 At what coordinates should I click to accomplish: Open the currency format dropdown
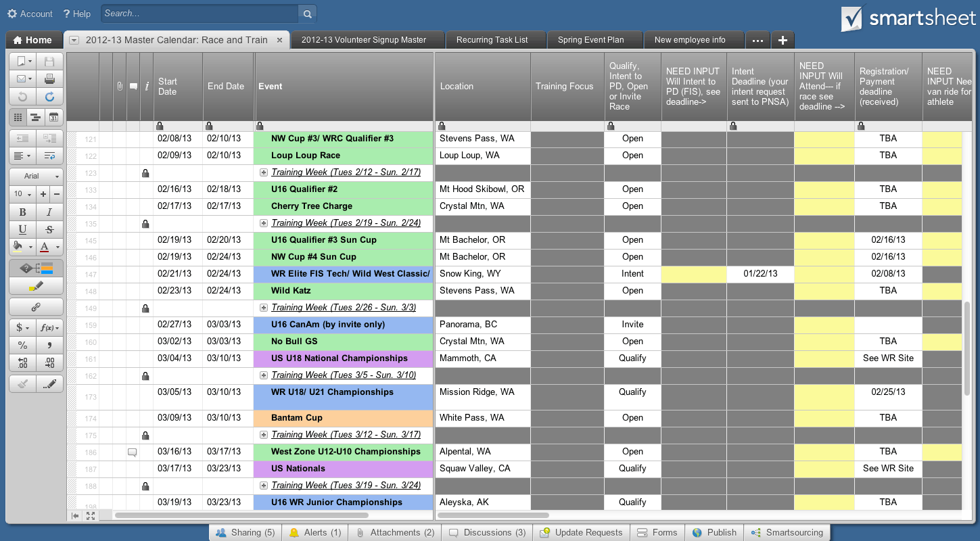(x=22, y=327)
